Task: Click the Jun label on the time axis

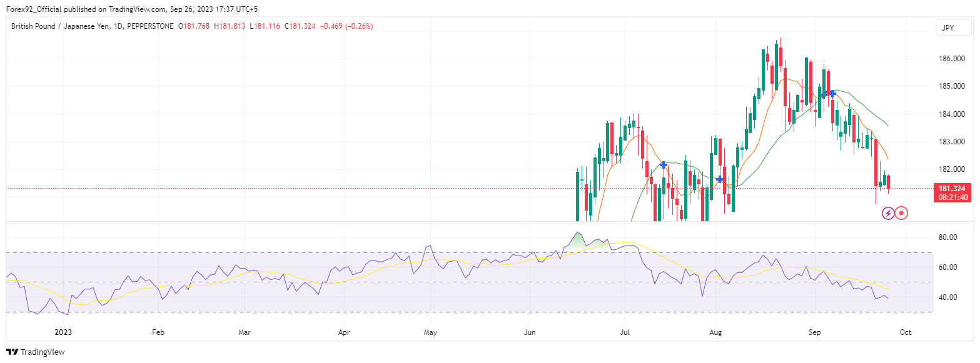Action: pyautogui.click(x=530, y=333)
